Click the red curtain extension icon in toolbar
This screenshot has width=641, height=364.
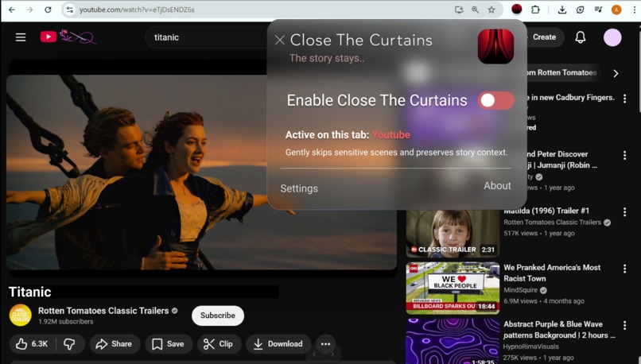click(x=517, y=10)
